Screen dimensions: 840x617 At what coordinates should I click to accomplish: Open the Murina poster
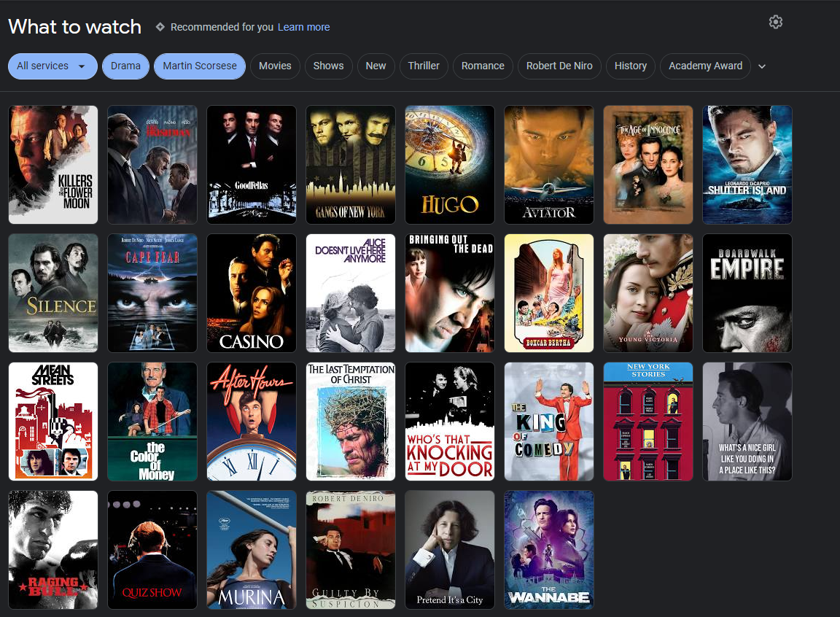(x=252, y=550)
